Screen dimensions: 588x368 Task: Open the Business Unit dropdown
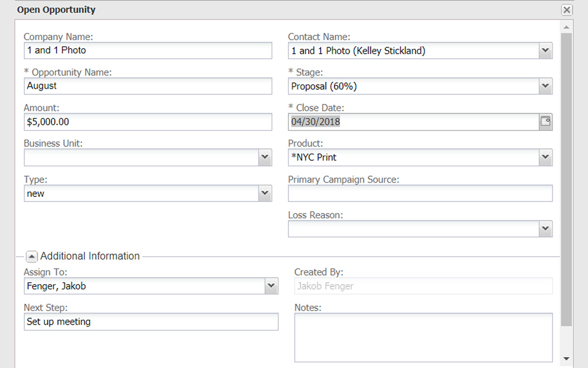click(265, 158)
